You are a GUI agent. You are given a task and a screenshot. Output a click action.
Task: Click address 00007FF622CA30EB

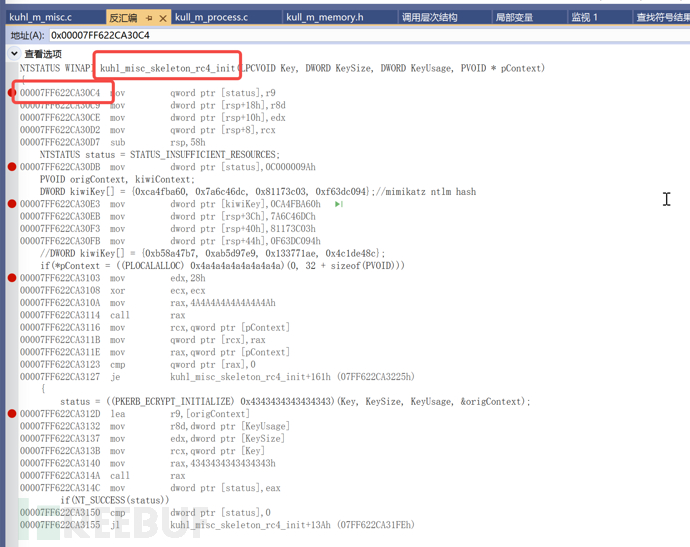pyautogui.click(x=60, y=216)
